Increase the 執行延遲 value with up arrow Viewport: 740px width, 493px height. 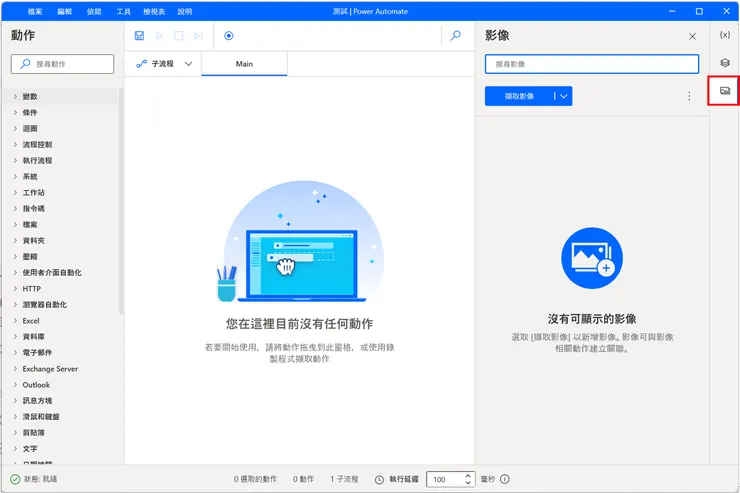pyautogui.click(x=468, y=476)
